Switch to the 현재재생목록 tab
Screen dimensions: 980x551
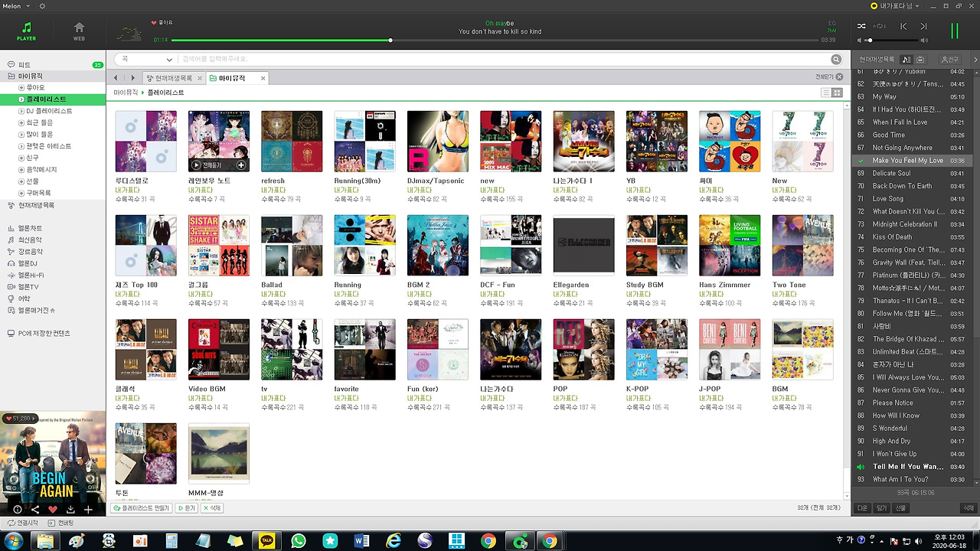point(173,78)
